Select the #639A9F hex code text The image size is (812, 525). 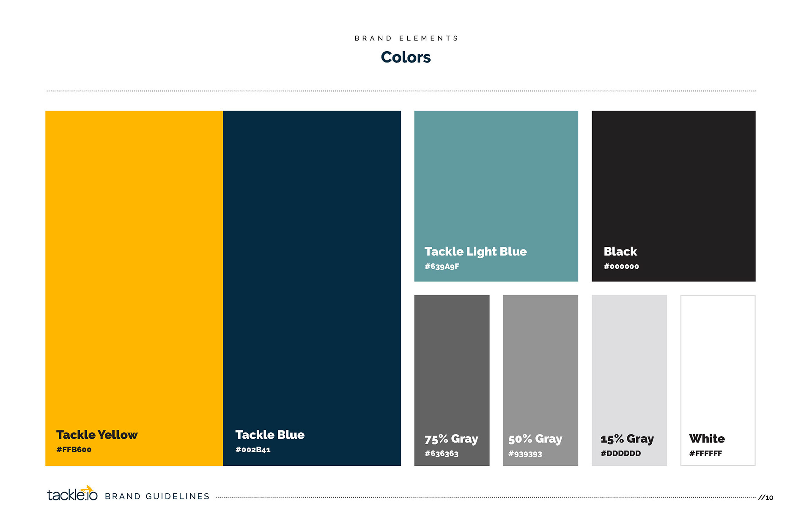point(442,266)
